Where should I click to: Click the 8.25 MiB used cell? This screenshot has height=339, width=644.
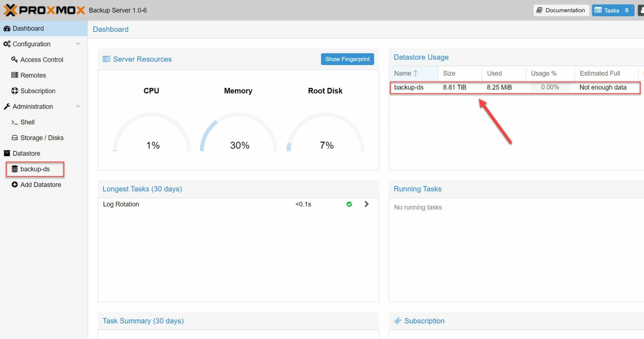[499, 88]
